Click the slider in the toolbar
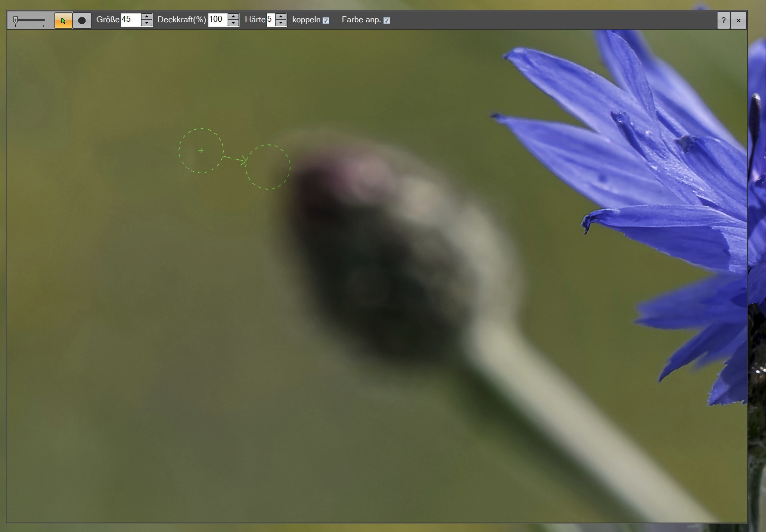The width and height of the screenshot is (766, 532). click(29, 20)
